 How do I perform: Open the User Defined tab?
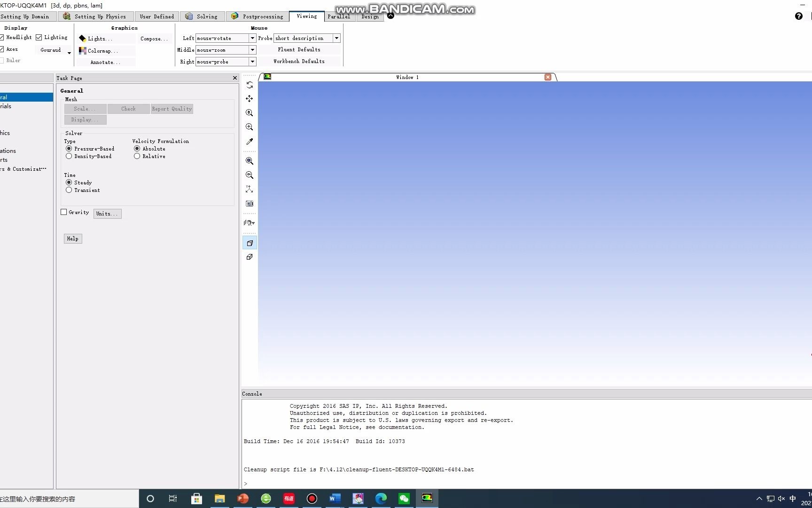pos(157,16)
